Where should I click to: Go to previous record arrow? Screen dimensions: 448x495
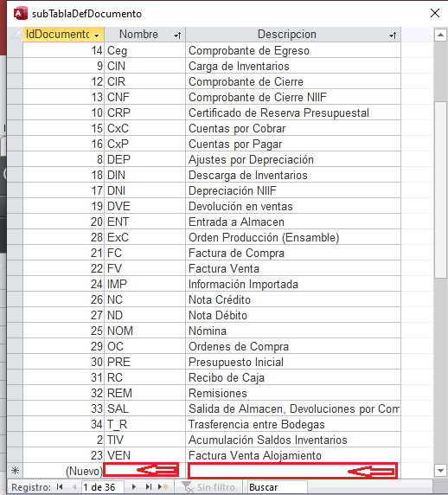[74, 487]
